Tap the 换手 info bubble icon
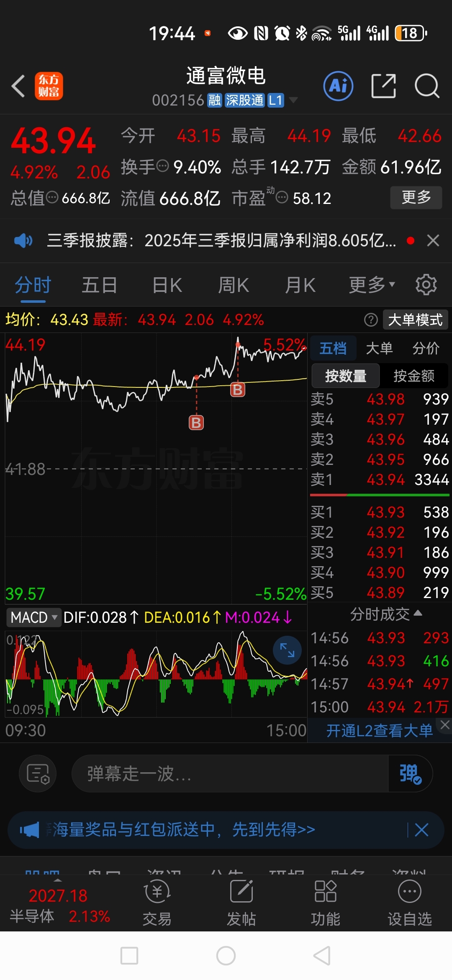This screenshot has height=980, width=452. [x=162, y=166]
